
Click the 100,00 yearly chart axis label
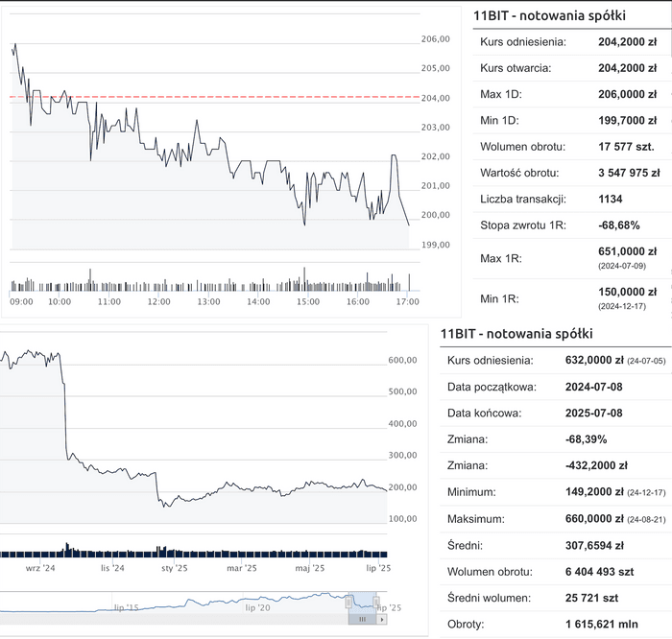click(x=402, y=519)
